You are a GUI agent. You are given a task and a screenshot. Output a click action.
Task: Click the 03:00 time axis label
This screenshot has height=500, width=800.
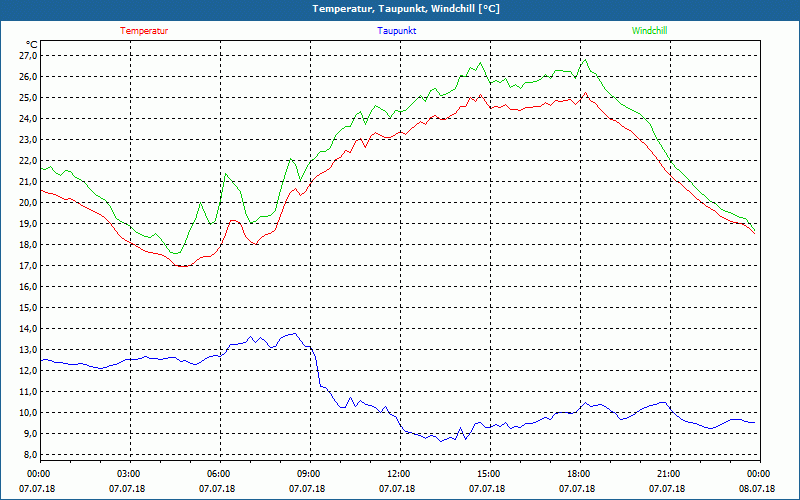pyautogui.click(x=130, y=474)
